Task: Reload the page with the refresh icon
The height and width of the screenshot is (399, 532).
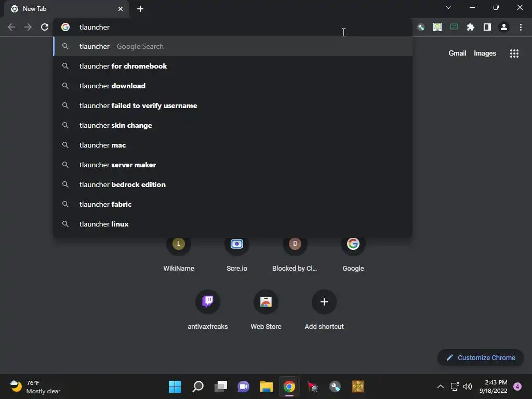Action: click(45, 27)
